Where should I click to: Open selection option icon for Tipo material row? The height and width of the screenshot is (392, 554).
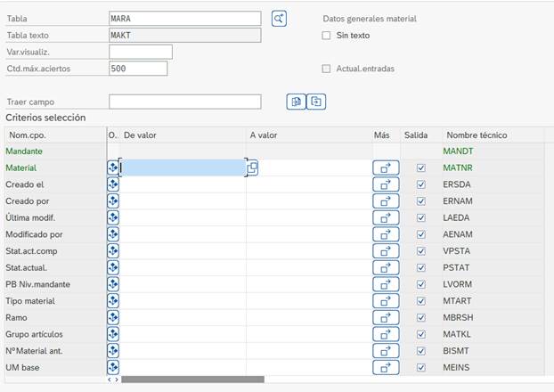pos(113,301)
